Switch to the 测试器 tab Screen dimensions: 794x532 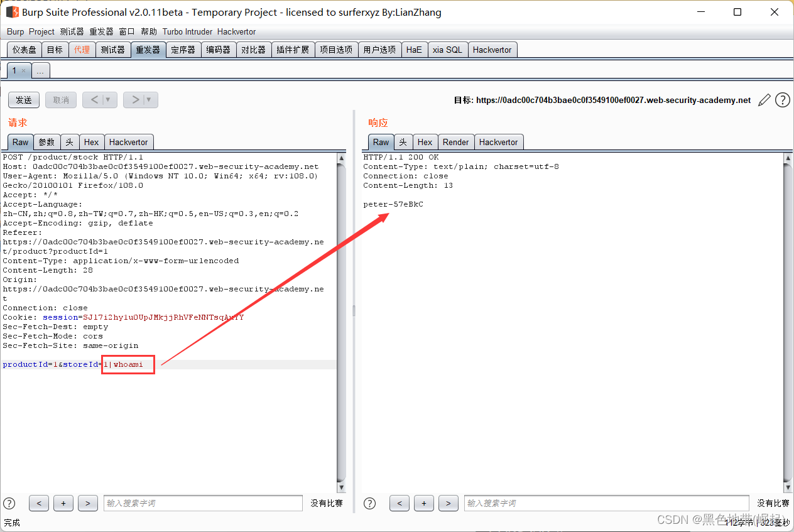pos(113,50)
